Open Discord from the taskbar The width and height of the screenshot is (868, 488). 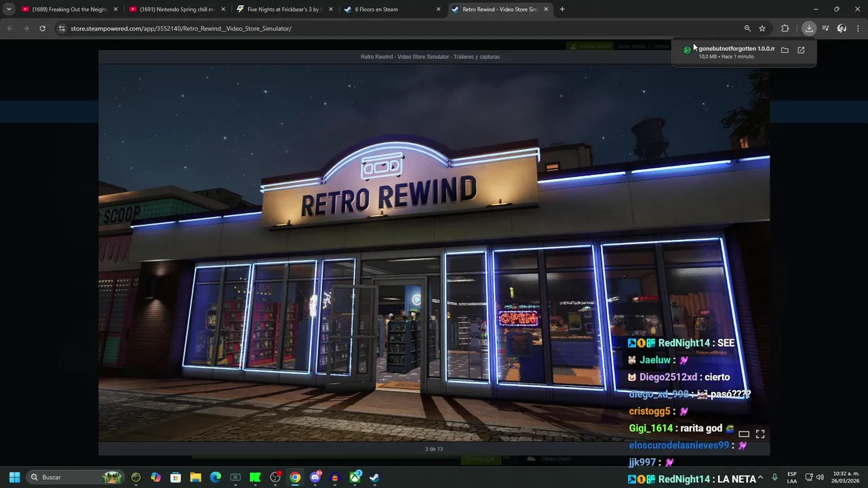[x=315, y=477]
